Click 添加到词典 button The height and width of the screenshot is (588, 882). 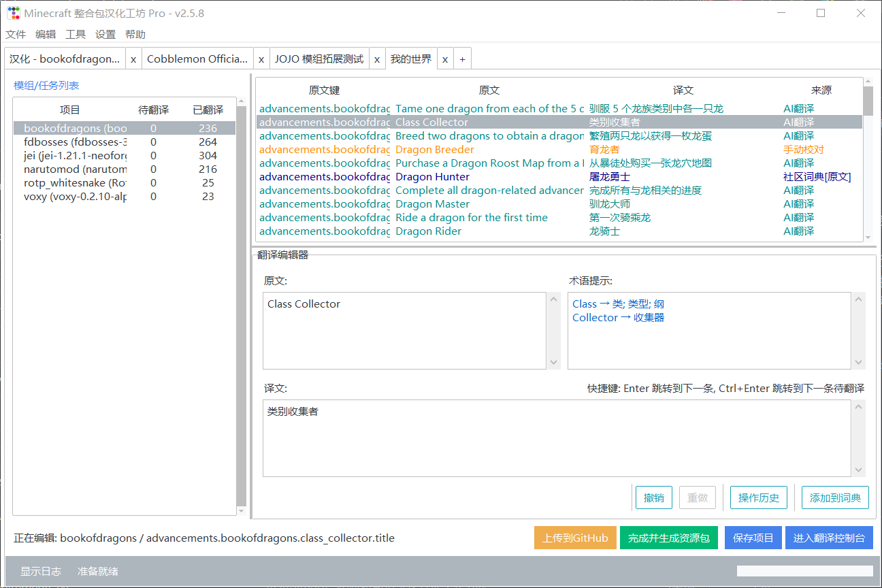pyautogui.click(x=835, y=497)
